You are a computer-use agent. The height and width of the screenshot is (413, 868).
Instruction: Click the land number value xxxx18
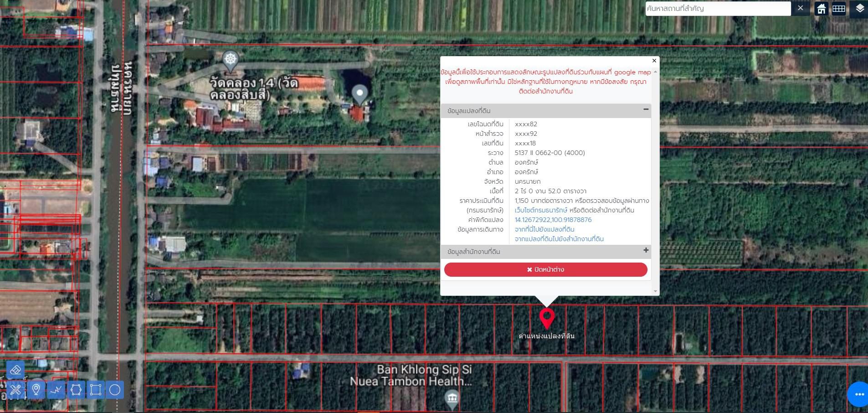click(525, 143)
